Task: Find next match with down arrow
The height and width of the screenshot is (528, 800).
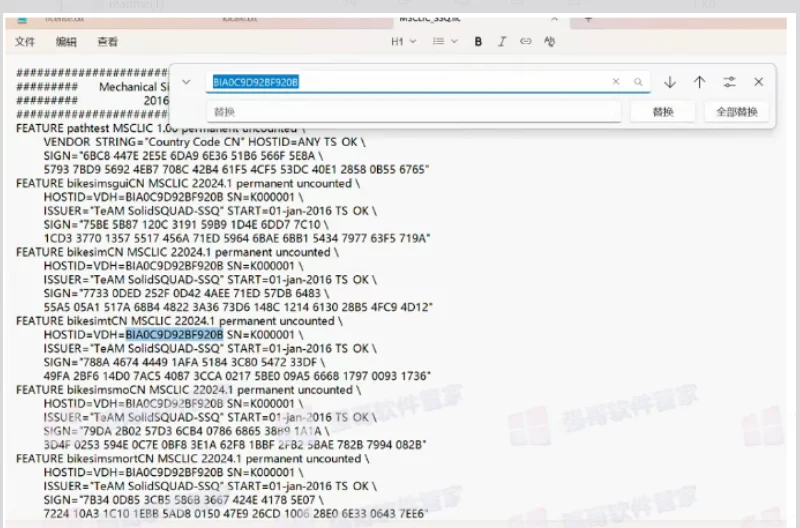Action: pos(670,82)
